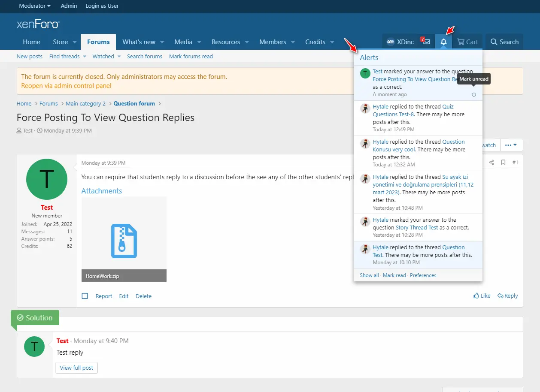Click the post #1 permalink number
Screen dimensions: 540x392
pyautogui.click(x=515, y=163)
